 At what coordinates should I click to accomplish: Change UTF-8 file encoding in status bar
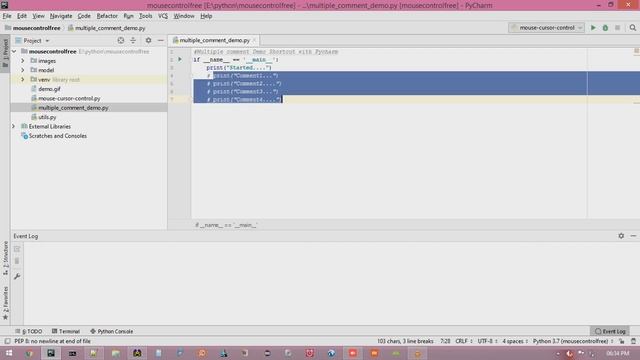tap(487, 341)
